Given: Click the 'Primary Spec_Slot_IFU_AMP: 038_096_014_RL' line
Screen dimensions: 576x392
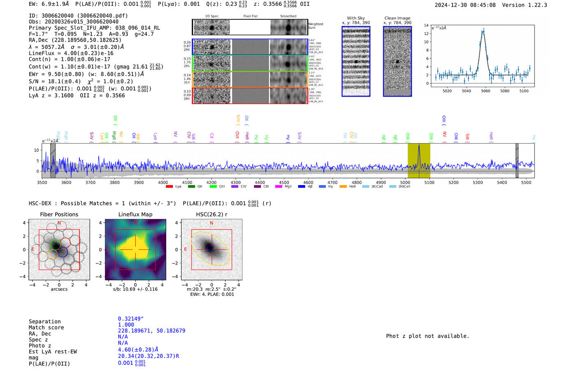Looking at the screenshot, I should pos(94,28).
